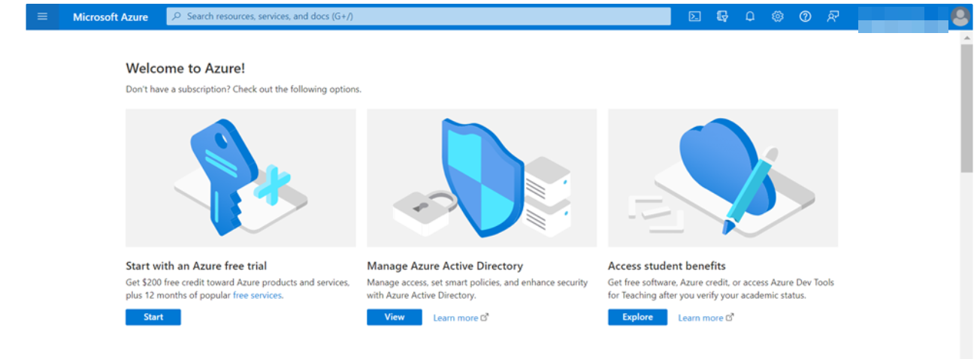Open the portal hamburger menu

coord(42,17)
